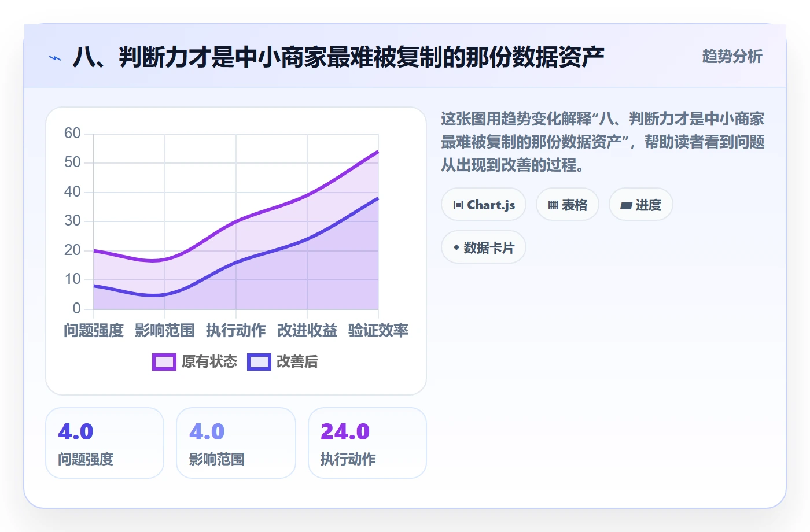Click the 数据卡片 diamond icon
This screenshot has height=532, width=810.
click(x=456, y=247)
